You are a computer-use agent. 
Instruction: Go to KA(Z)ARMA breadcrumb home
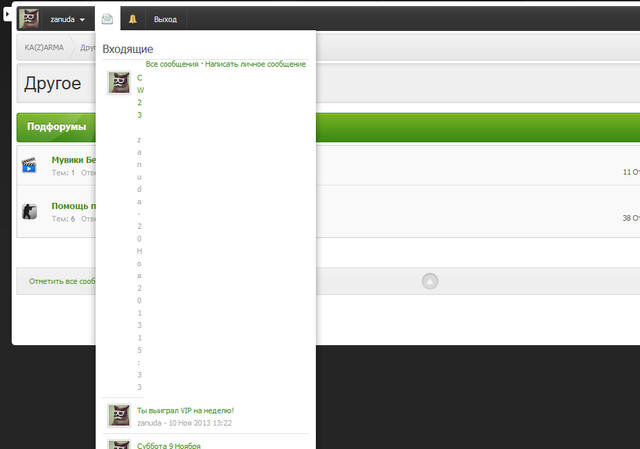click(44, 47)
